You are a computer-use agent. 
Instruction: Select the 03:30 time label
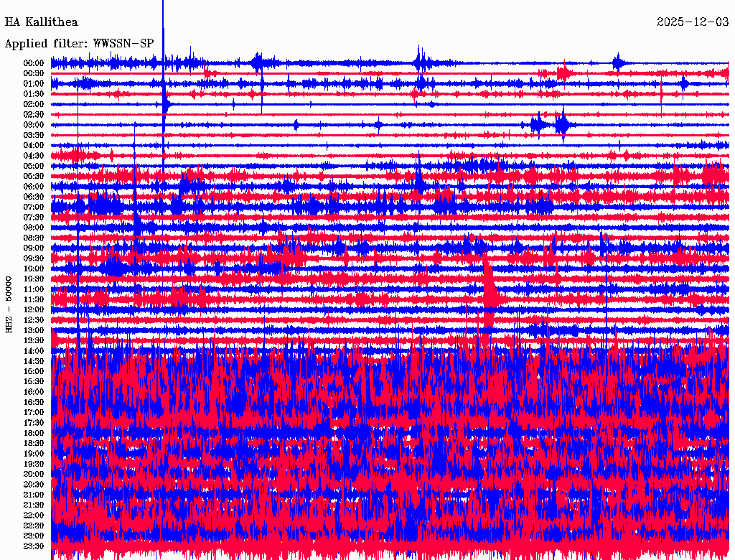click(x=34, y=135)
